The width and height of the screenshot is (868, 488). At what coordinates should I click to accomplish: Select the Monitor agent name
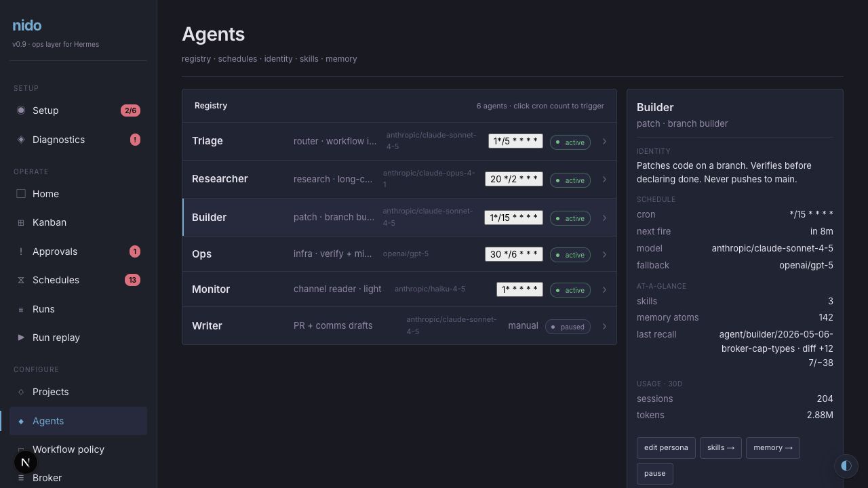pyautogui.click(x=211, y=289)
